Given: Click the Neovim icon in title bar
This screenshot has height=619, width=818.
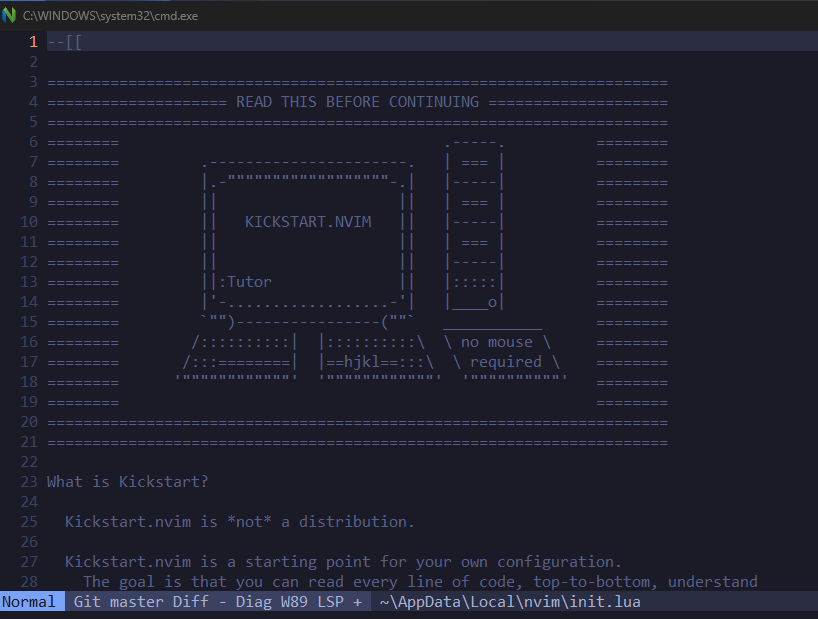Looking at the screenshot, I should [9, 15].
